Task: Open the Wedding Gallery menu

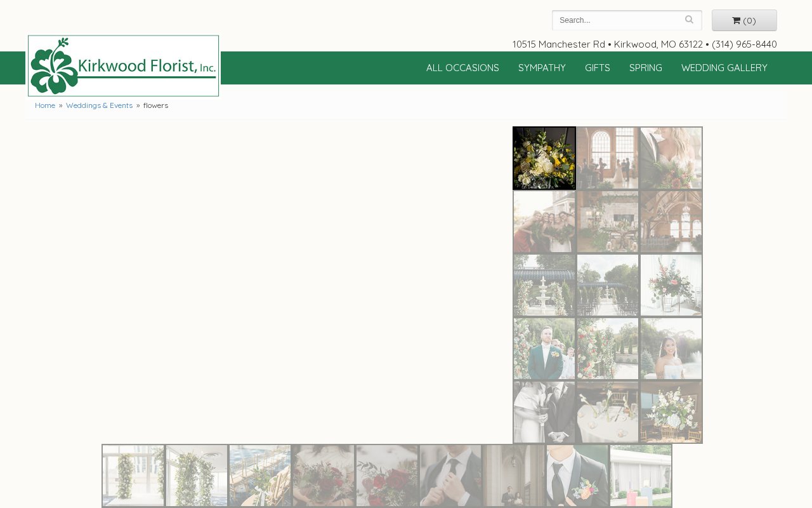Action: 724,68
